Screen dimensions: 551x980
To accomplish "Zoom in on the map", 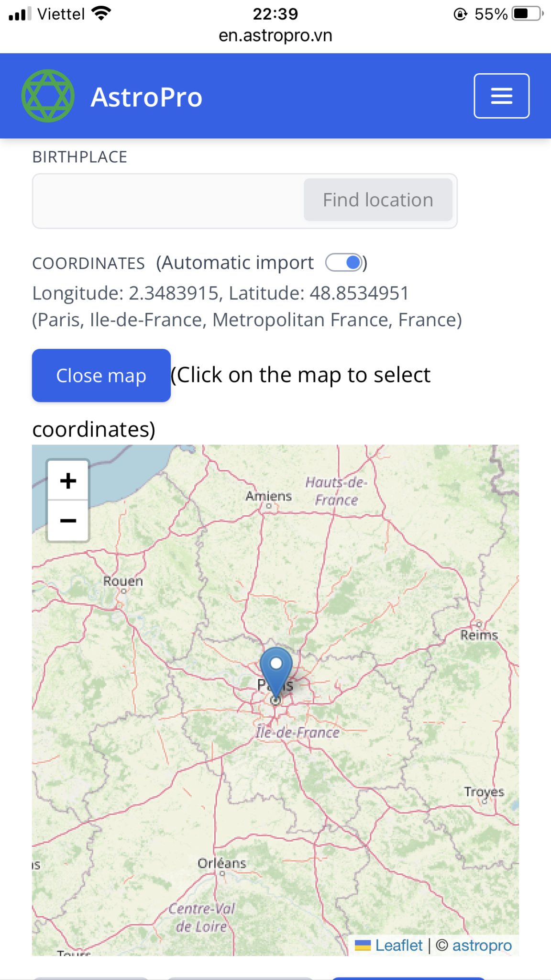I will pos(68,480).
